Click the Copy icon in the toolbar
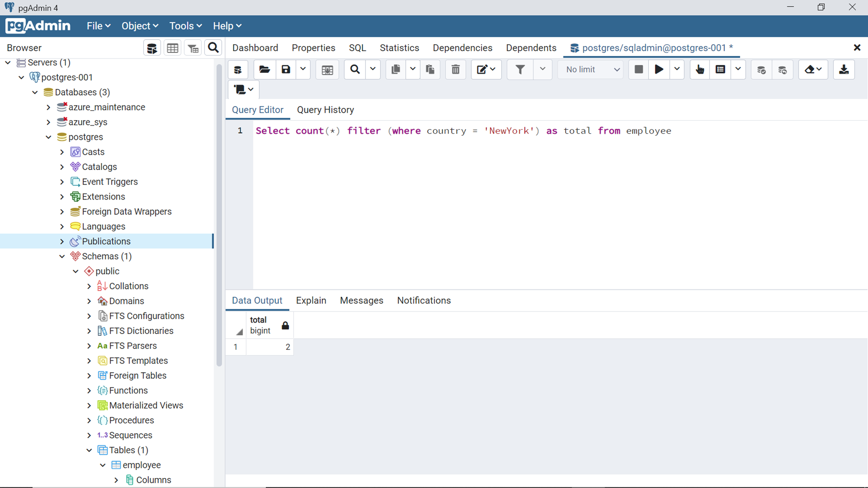Viewport: 868px width, 488px height. (x=395, y=69)
